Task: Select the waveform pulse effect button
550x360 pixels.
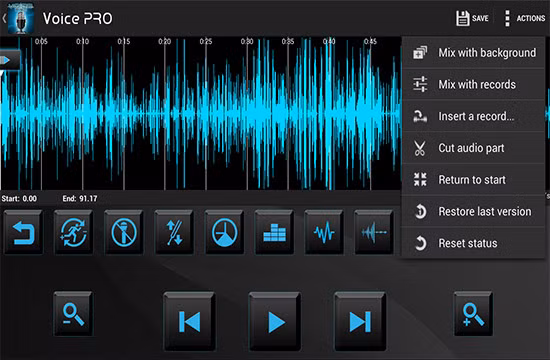Action: pyautogui.click(x=324, y=232)
